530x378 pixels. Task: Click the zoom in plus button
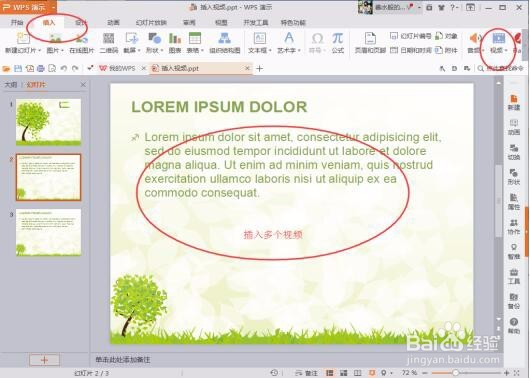[x=506, y=373]
